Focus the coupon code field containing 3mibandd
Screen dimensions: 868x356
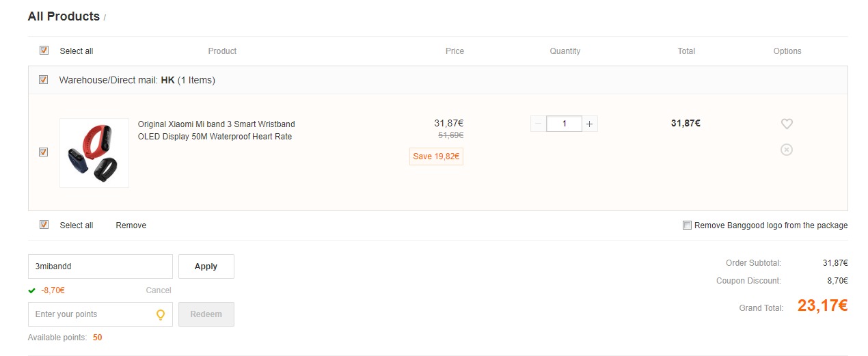[x=100, y=266]
